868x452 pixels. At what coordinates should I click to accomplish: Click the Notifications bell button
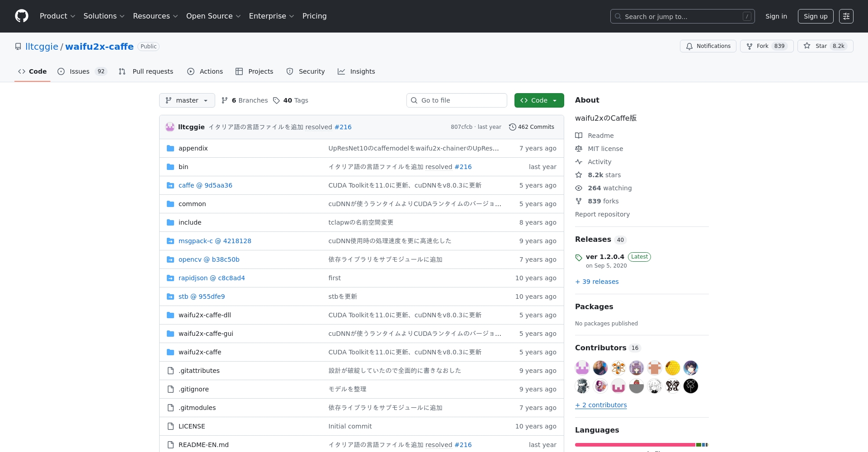(x=708, y=46)
